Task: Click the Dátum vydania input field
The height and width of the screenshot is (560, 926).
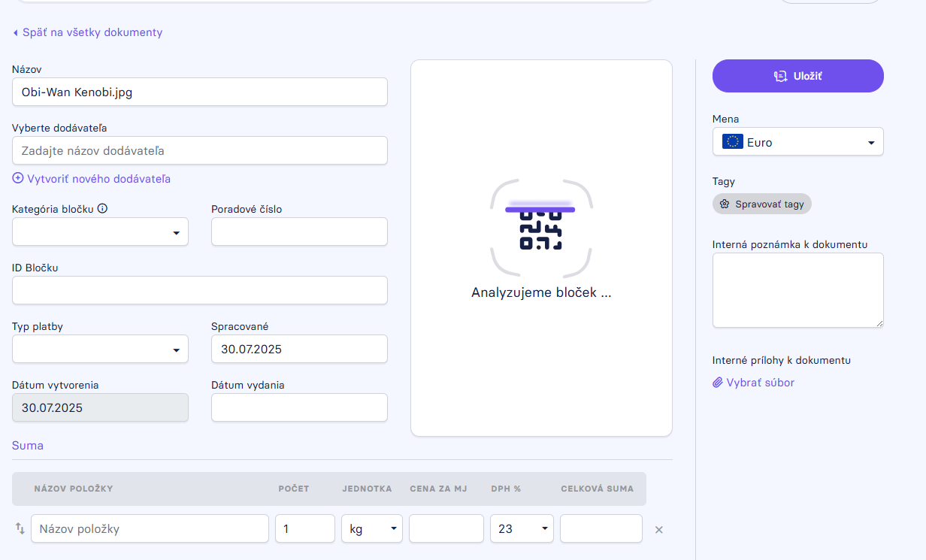Action: tap(299, 407)
